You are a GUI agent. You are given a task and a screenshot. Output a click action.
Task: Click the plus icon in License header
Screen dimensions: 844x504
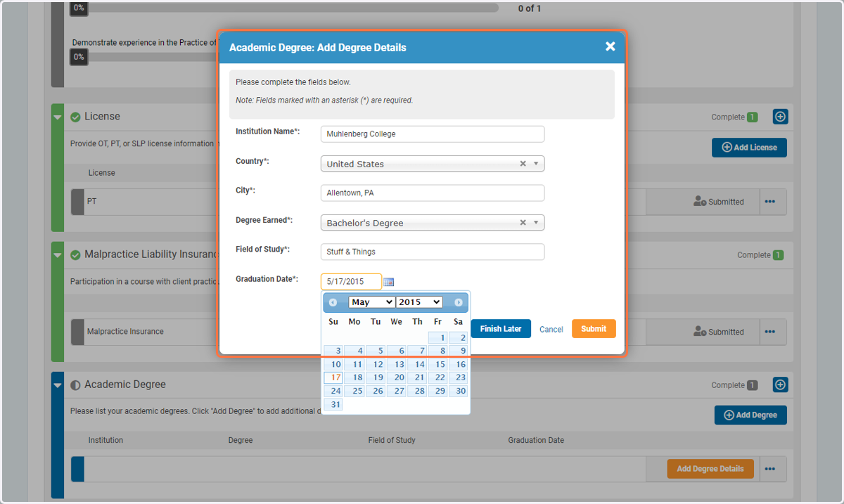(x=781, y=117)
